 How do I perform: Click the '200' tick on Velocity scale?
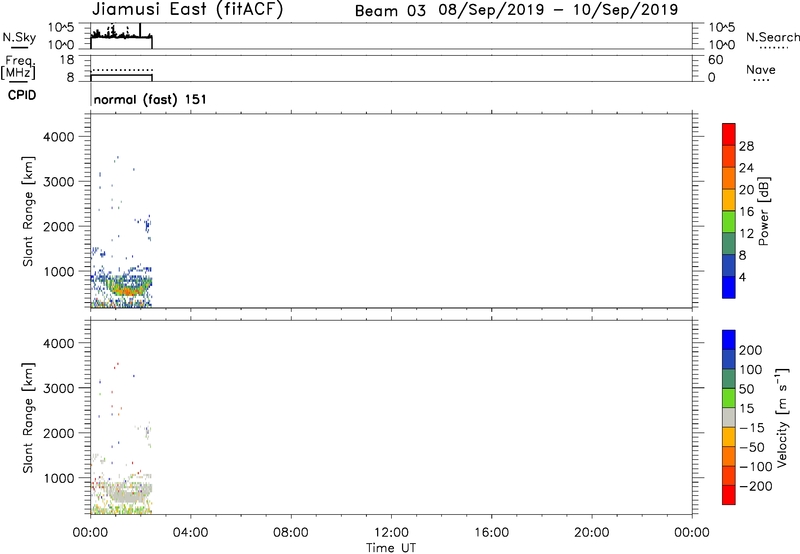tap(751, 350)
